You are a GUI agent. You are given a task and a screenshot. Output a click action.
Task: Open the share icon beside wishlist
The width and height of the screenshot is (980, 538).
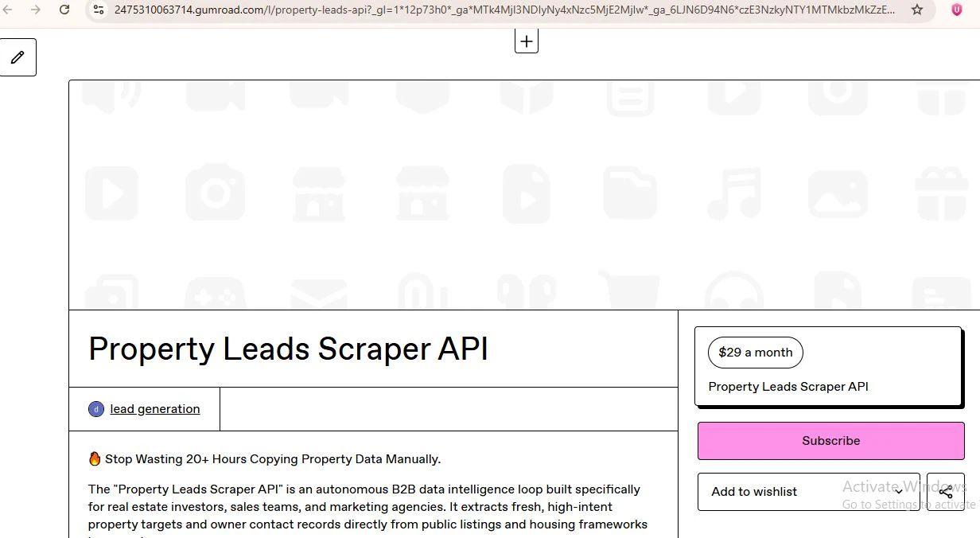tap(946, 492)
